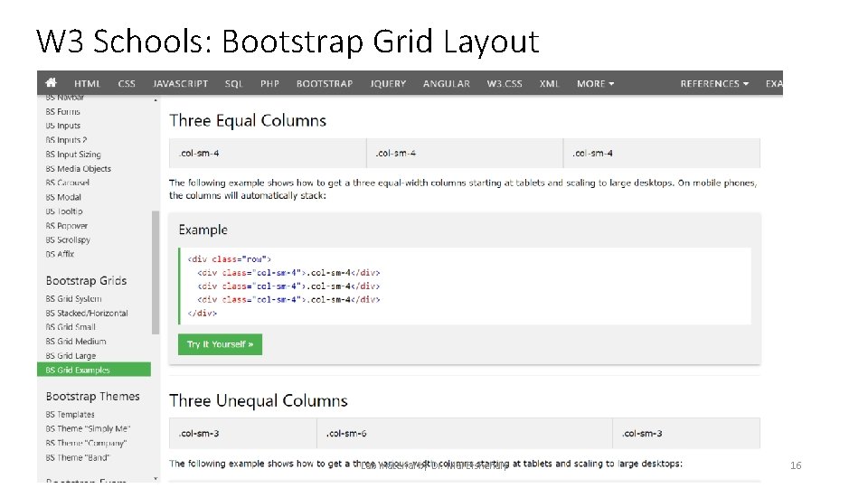Open JQUERY in the top navbar
Screen dimensions: 868x488
tap(388, 83)
